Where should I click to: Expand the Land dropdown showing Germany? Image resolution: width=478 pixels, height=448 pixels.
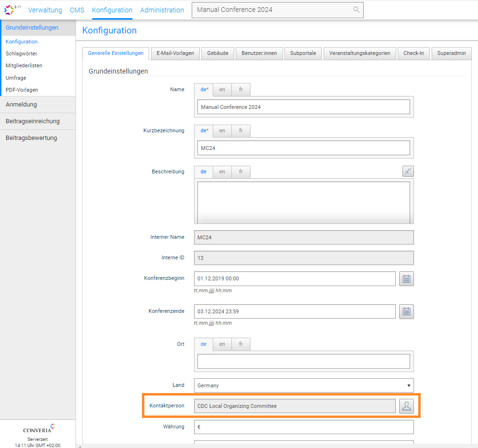pyautogui.click(x=304, y=385)
